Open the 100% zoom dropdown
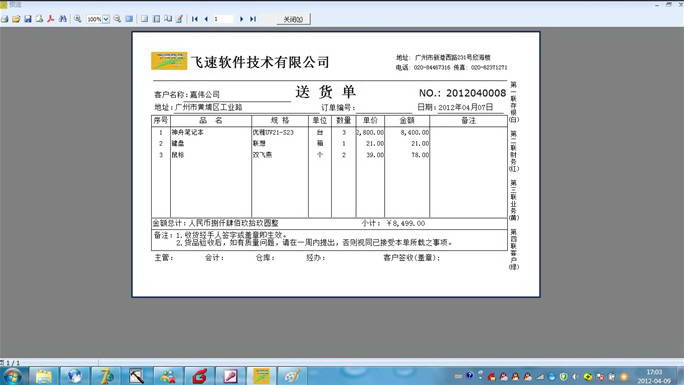This screenshot has width=684, height=385. [106, 19]
